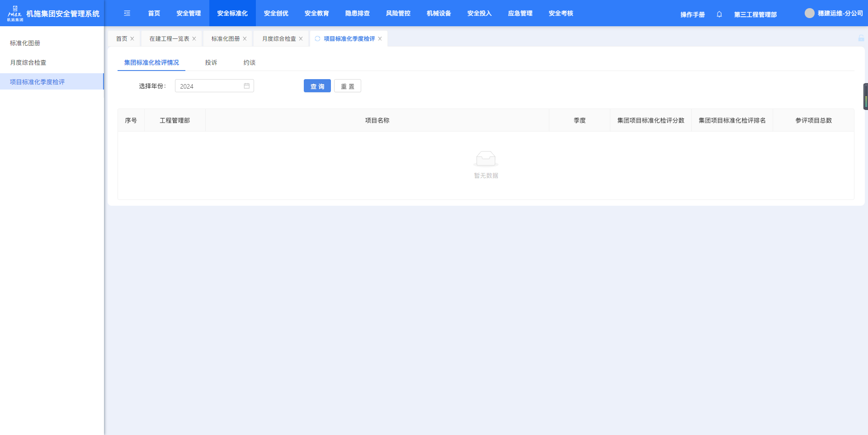Viewport: 868px width, 435px height.
Task: Open the notification bell
Action: point(719,14)
